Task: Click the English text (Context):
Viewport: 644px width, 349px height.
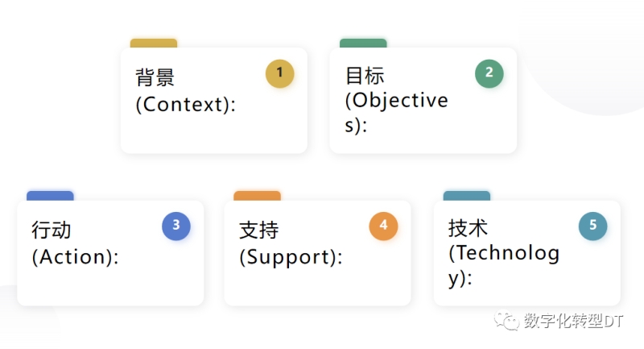Action: click(x=185, y=104)
